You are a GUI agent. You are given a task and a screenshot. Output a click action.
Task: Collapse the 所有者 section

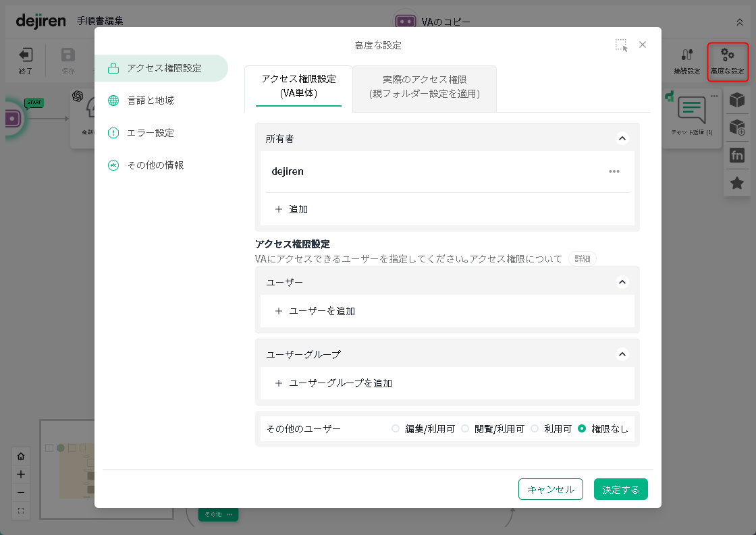click(x=622, y=138)
